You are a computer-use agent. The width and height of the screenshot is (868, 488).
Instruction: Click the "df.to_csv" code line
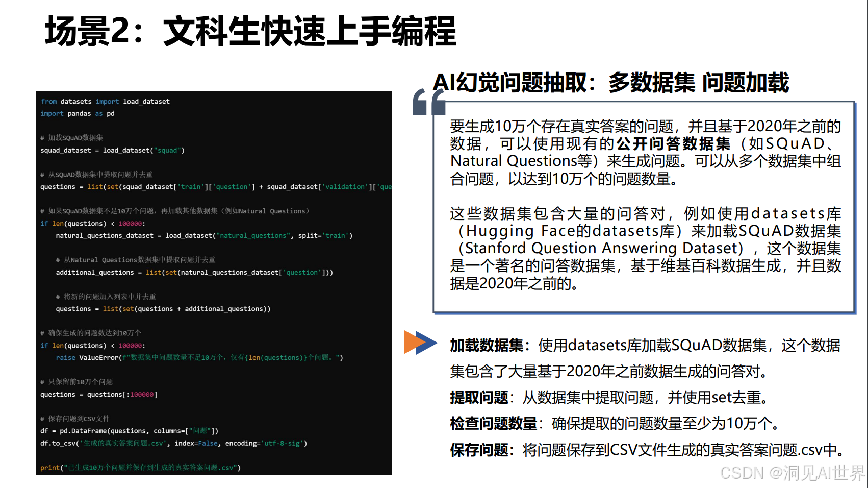174,443
